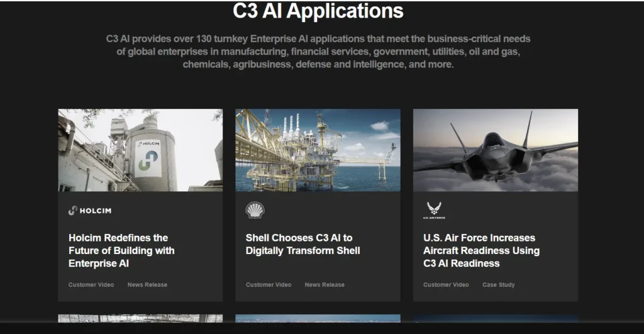This screenshot has width=644, height=334.
Task: Click the Holcim logo icon
Action: tap(90, 210)
